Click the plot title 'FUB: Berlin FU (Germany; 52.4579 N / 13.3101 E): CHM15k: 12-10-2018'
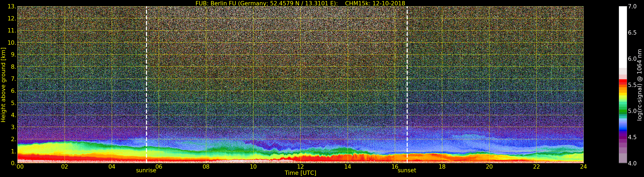The height and width of the screenshot is (177, 644). pos(300,3)
